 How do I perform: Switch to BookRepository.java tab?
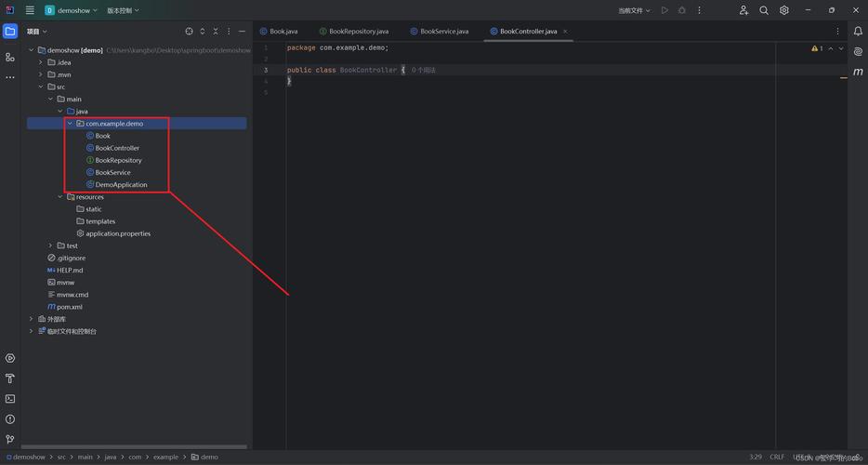point(354,32)
